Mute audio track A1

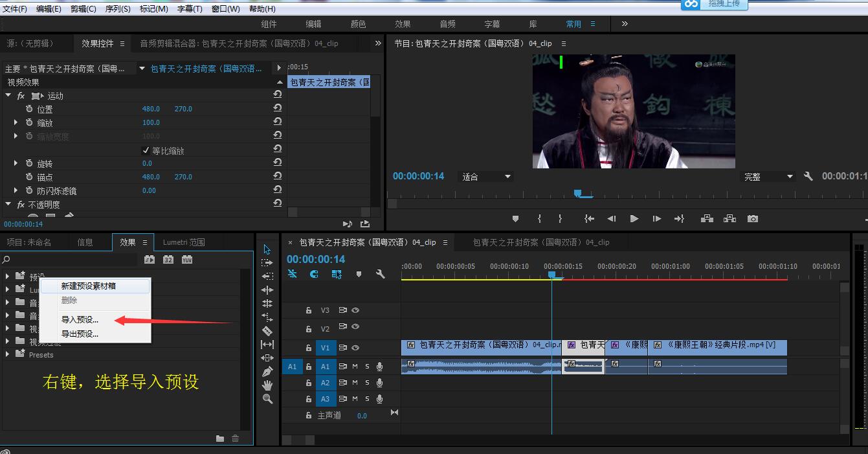coord(355,367)
